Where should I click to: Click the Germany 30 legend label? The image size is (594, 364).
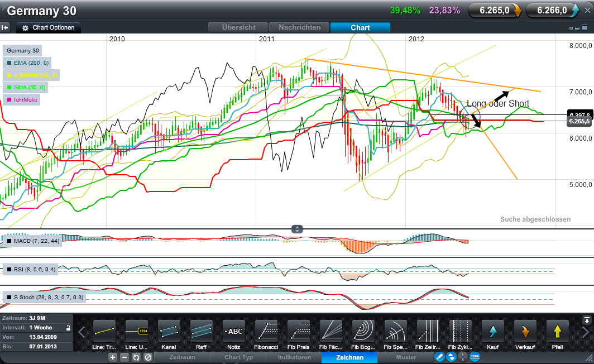pos(22,50)
